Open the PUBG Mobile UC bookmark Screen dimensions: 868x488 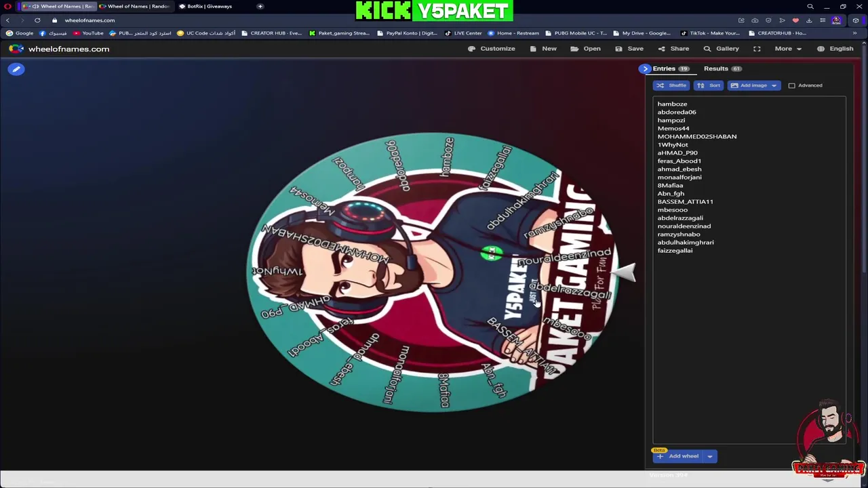pyautogui.click(x=576, y=33)
